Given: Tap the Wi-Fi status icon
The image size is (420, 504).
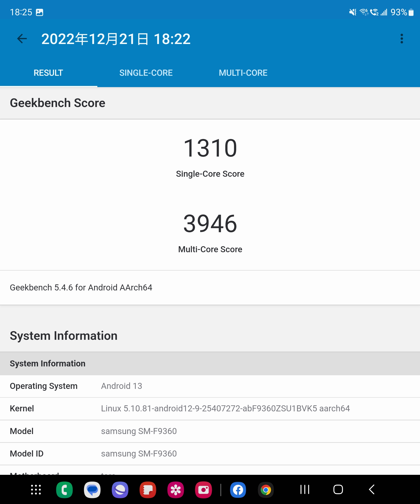Looking at the screenshot, I should click(x=364, y=12).
